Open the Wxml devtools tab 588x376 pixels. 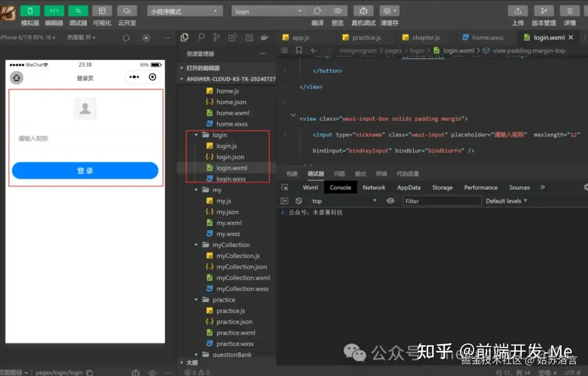pyautogui.click(x=310, y=187)
